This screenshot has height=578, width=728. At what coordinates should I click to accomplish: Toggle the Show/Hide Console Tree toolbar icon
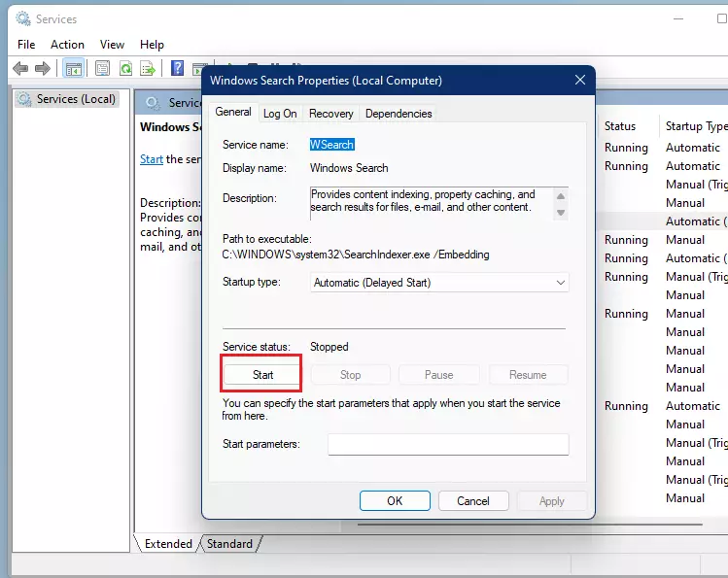pyautogui.click(x=73, y=69)
